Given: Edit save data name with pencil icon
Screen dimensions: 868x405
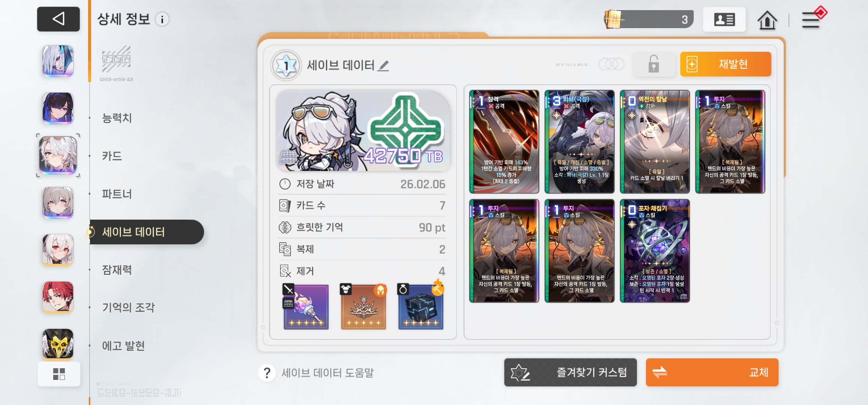Looking at the screenshot, I should click(383, 66).
